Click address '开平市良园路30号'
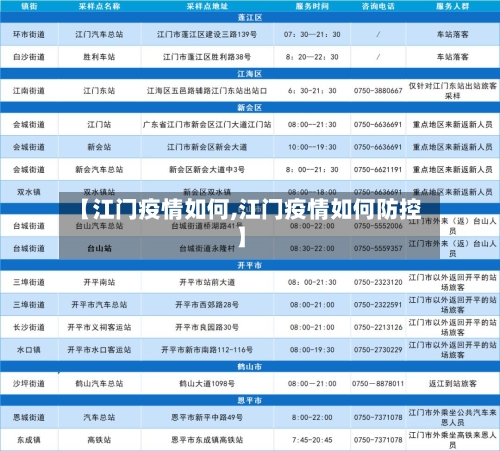This screenshot has width=500, height=451. [207, 327]
